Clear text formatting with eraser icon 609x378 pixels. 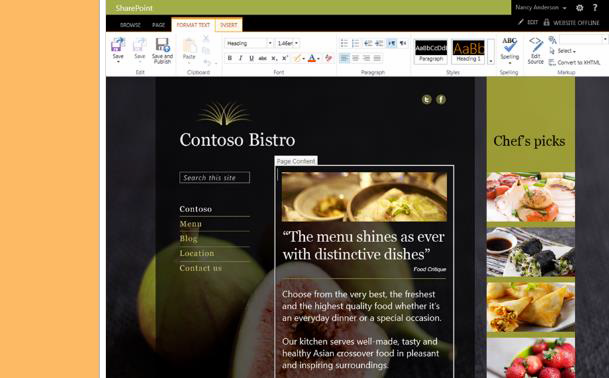[x=329, y=58]
